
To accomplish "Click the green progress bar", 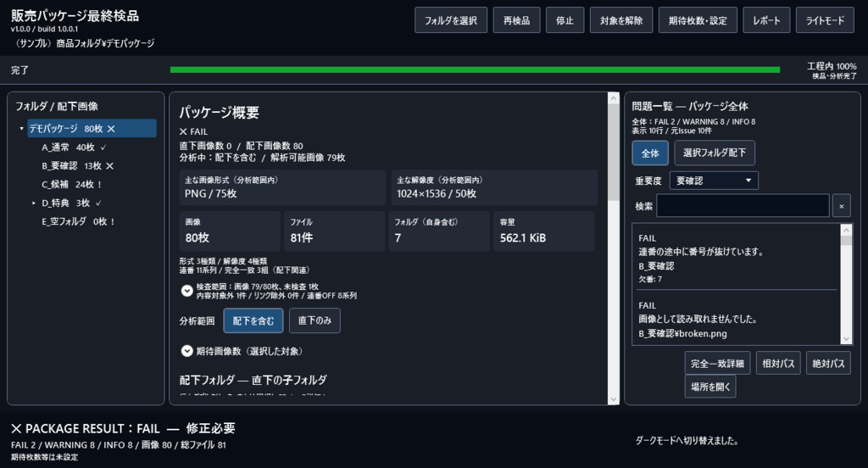I will [x=475, y=70].
